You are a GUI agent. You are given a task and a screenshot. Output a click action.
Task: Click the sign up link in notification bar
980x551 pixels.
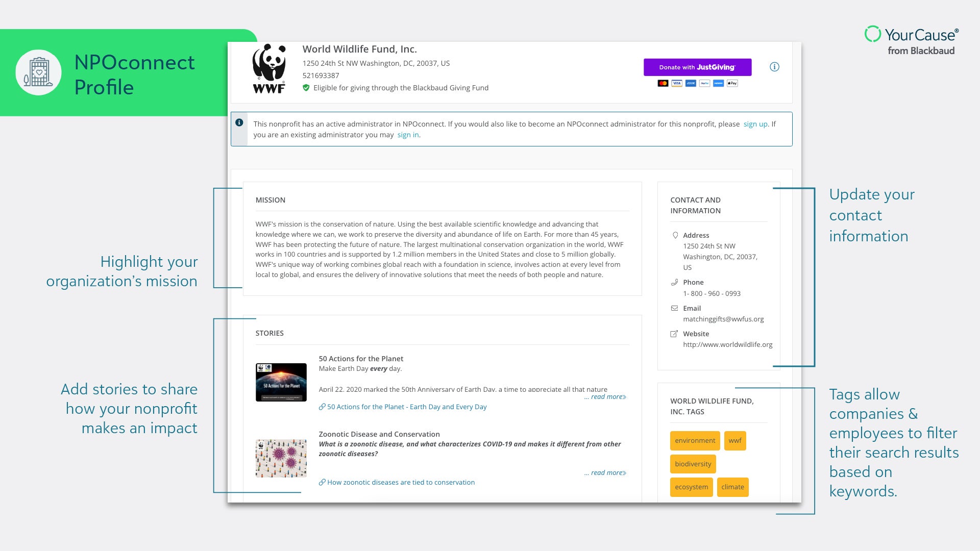click(x=755, y=124)
